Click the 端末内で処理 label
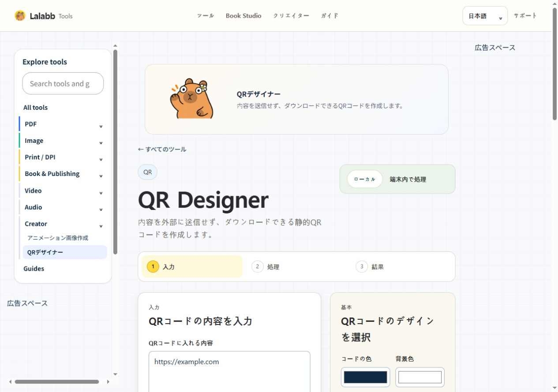558x392 pixels. tap(408, 179)
